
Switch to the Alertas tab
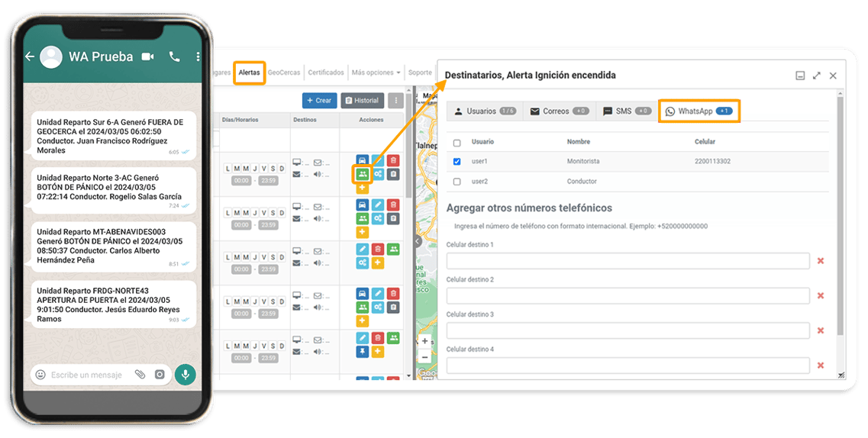click(x=249, y=72)
